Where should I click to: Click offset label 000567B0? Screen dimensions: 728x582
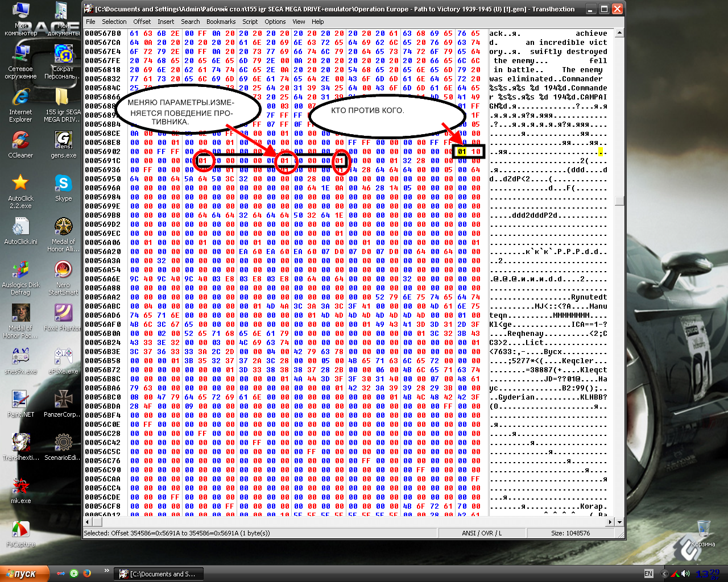click(103, 34)
